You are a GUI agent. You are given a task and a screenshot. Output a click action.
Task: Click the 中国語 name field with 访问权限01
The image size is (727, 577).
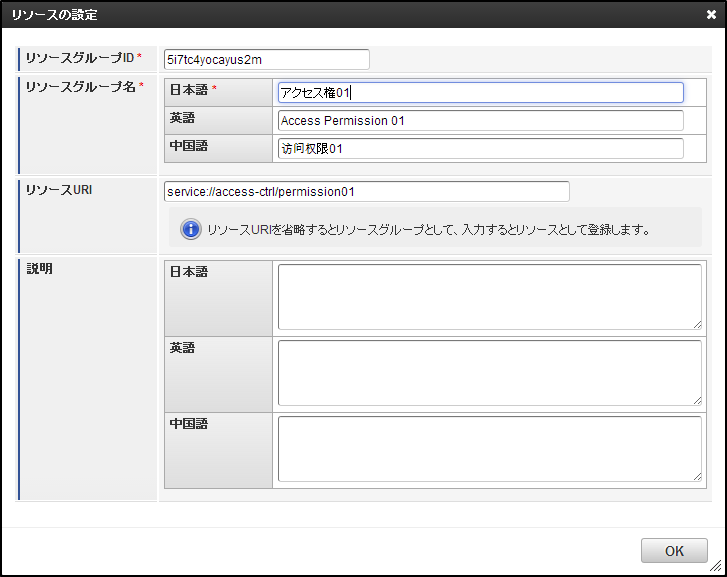point(480,149)
